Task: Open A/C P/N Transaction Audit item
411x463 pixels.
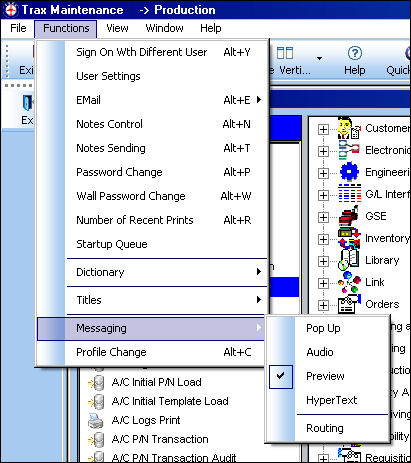Action: tap(174, 457)
